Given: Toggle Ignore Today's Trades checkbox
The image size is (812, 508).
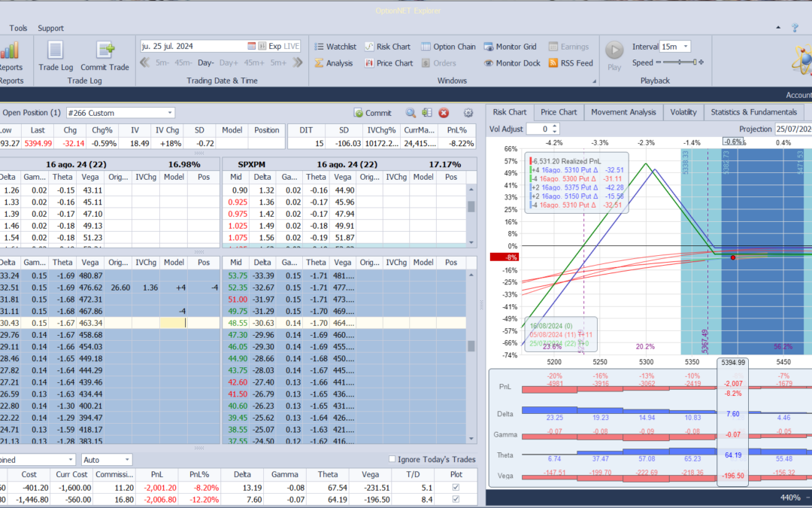Looking at the screenshot, I should click(392, 459).
